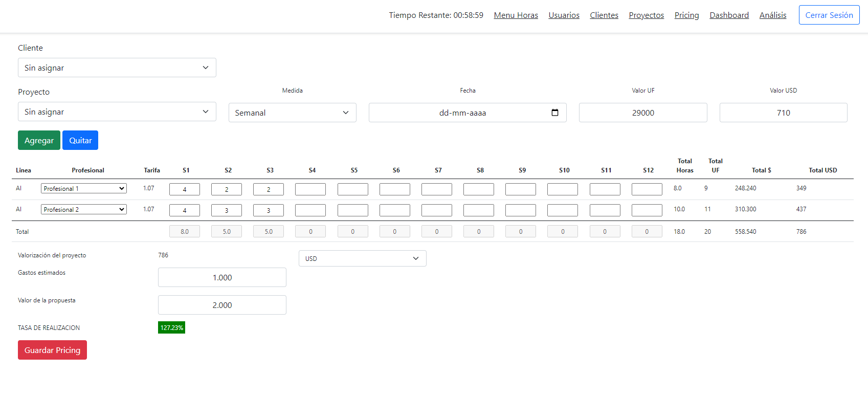Go to Clientes page
The height and width of the screenshot is (397, 868).
click(604, 15)
